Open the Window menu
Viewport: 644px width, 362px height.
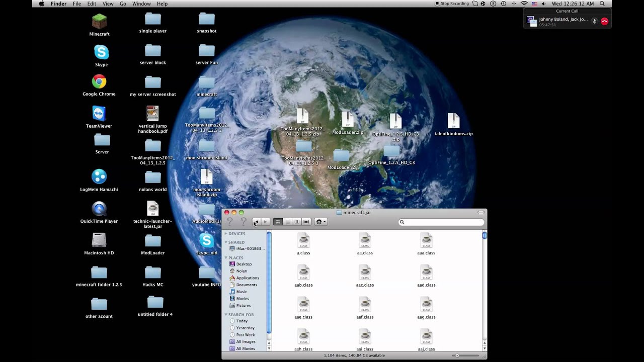(141, 4)
